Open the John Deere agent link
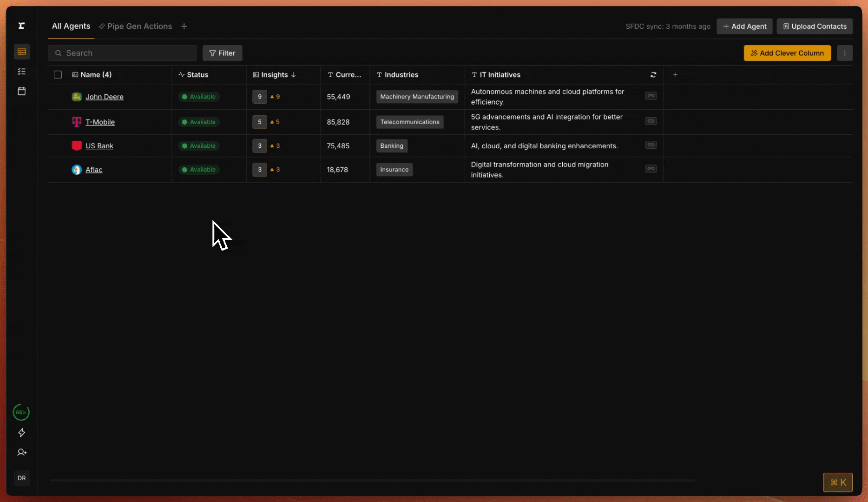The width and height of the screenshot is (868, 502). point(104,97)
